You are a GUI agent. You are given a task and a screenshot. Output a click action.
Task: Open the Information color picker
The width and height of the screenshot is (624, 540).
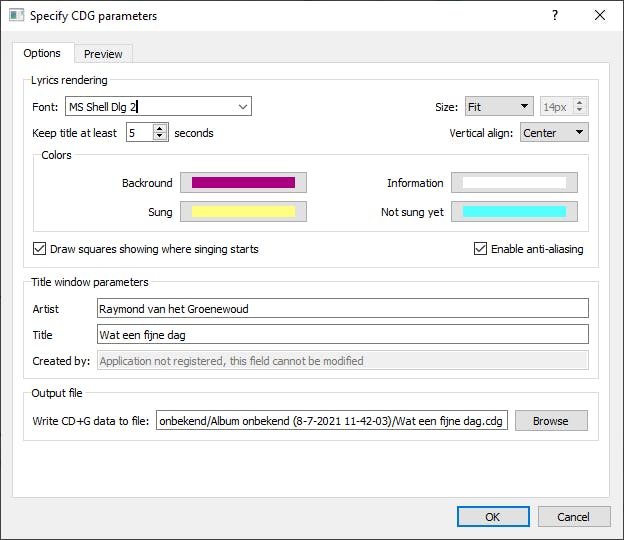(514, 183)
